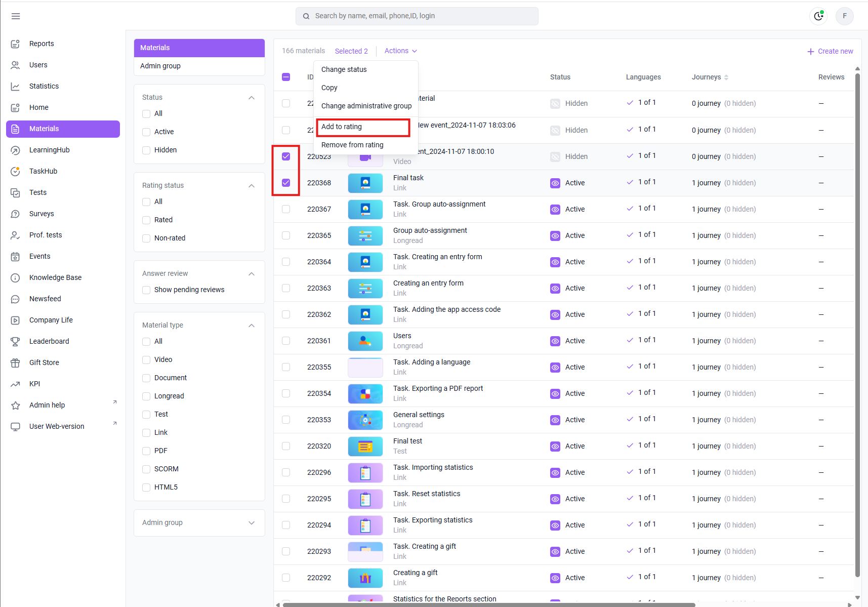Open the Statistics chart icon
Screen dimensions: 868x607
coord(15,86)
